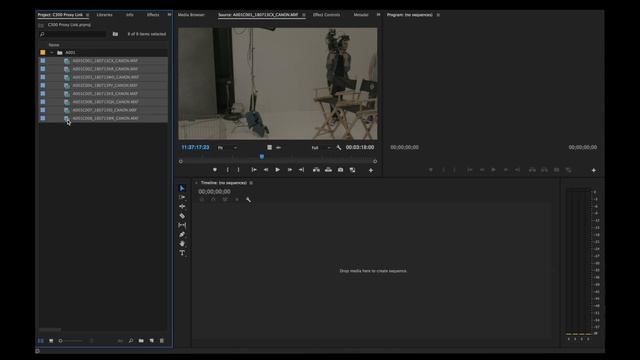640x360 pixels.
Task: Click the Source timecode 11:37:17:23
Action: (x=195, y=147)
